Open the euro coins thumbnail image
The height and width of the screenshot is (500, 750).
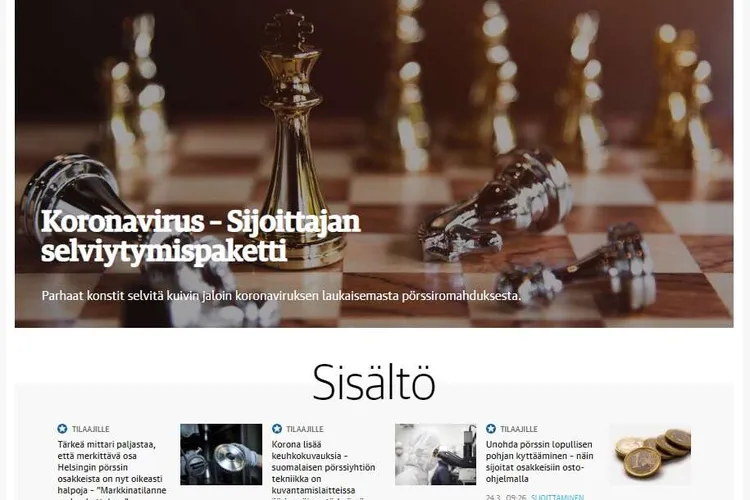(650, 454)
